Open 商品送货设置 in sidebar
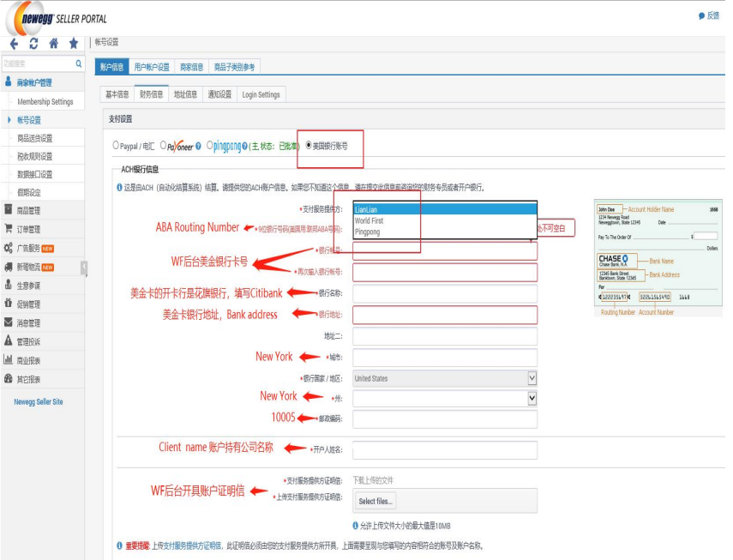 click(35, 138)
